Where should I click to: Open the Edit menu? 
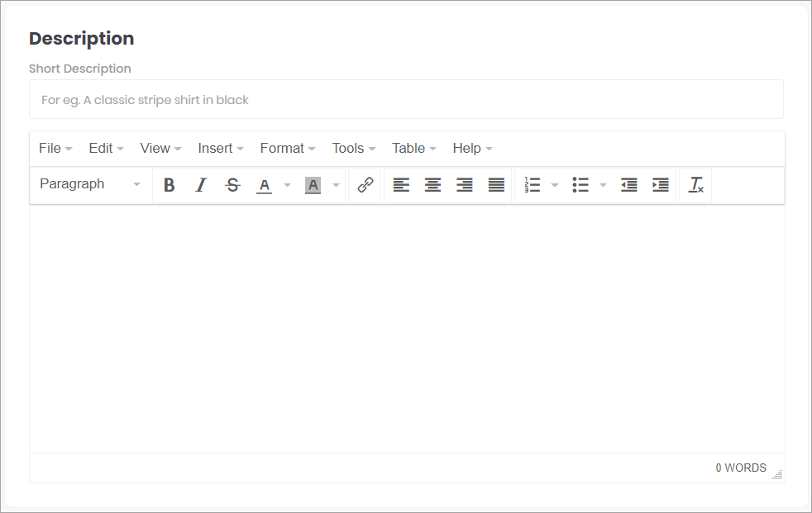click(106, 149)
